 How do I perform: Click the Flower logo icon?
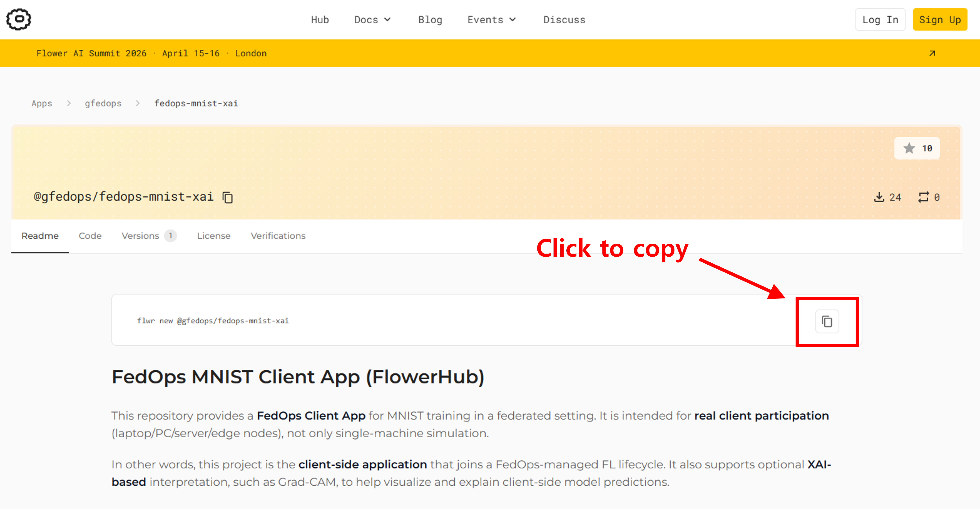tap(18, 19)
